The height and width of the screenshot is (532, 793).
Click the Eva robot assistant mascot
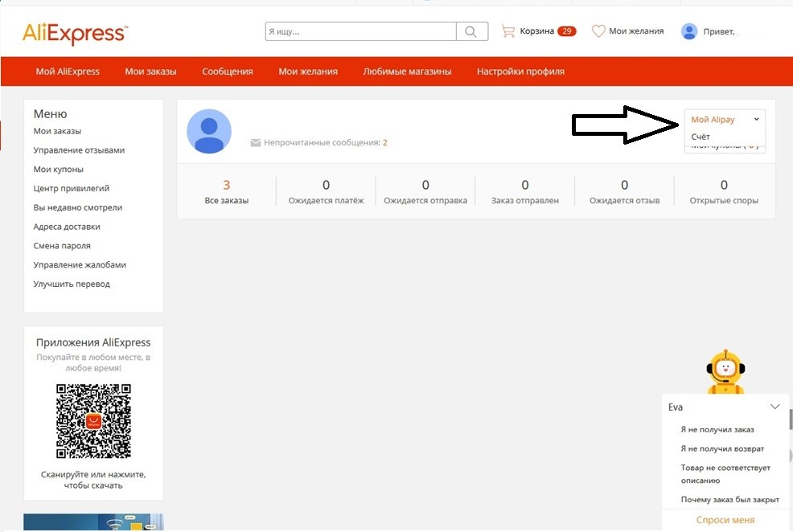pyautogui.click(x=725, y=372)
